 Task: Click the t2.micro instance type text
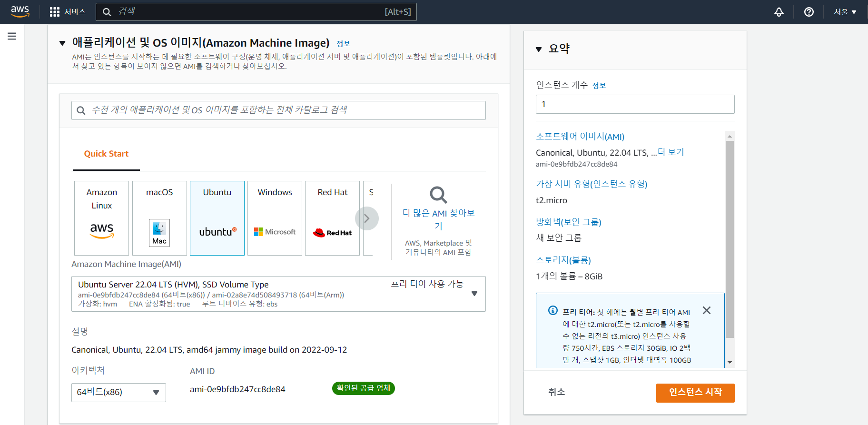[x=552, y=200]
